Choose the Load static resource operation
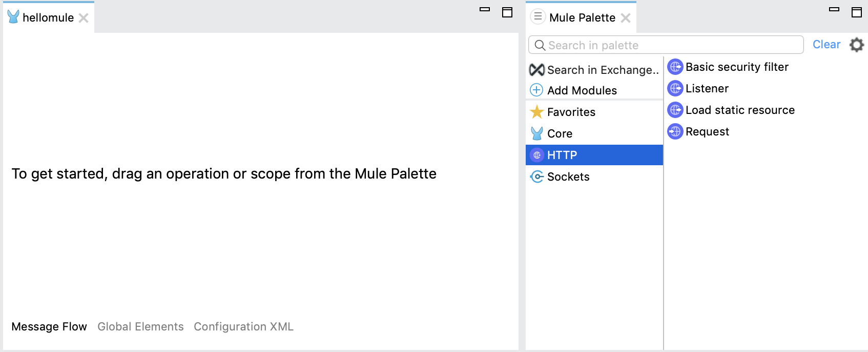The image size is (868, 352). (740, 110)
